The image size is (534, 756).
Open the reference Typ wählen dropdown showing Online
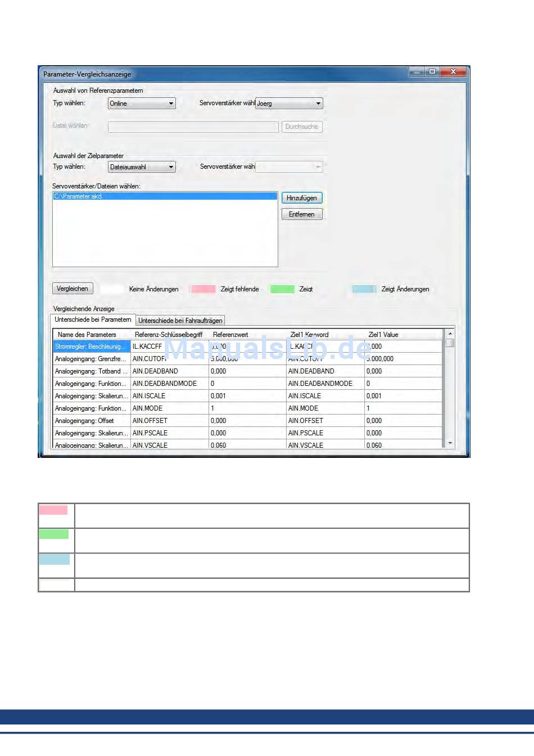142,103
